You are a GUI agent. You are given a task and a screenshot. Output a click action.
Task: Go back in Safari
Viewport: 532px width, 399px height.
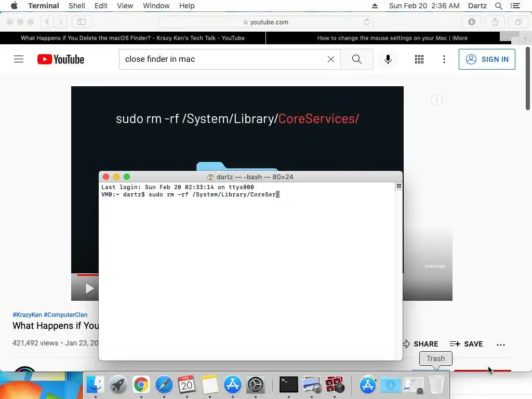47,22
